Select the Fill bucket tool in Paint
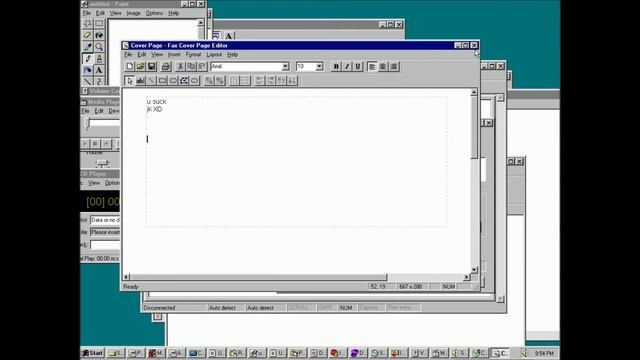 pyautogui.click(x=99, y=35)
